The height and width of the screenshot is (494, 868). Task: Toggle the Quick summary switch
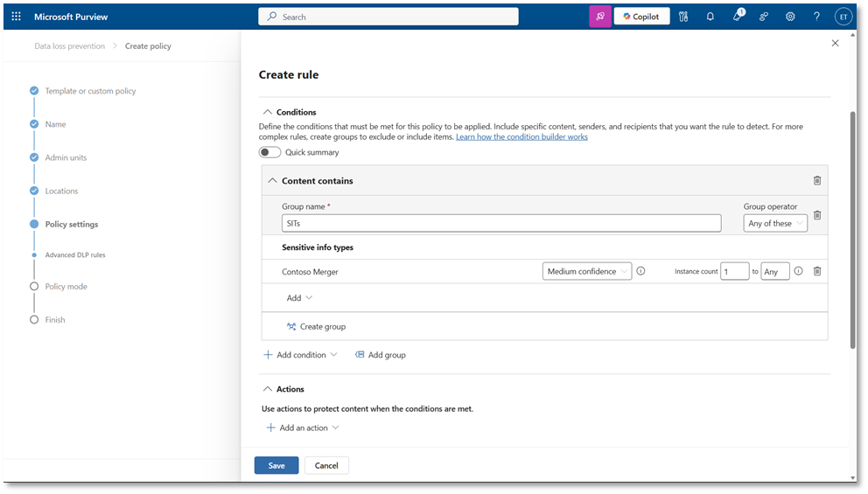pyautogui.click(x=269, y=152)
